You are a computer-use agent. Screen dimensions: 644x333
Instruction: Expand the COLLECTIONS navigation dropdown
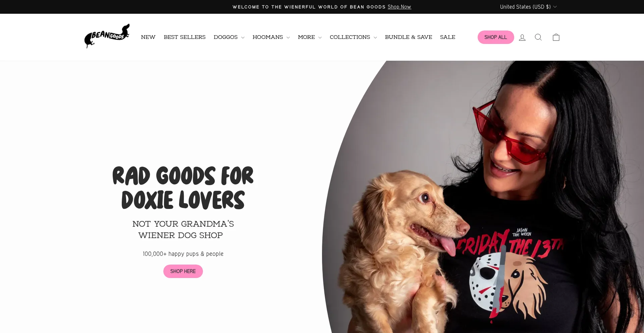(x=353, y=37)
